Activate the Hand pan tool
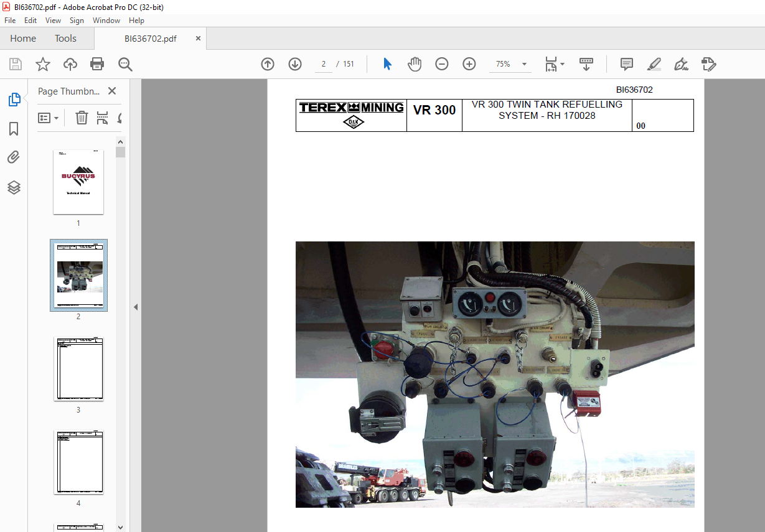This screenshot has width=765, height=532. pyautogui.click(x=415, y=64)
